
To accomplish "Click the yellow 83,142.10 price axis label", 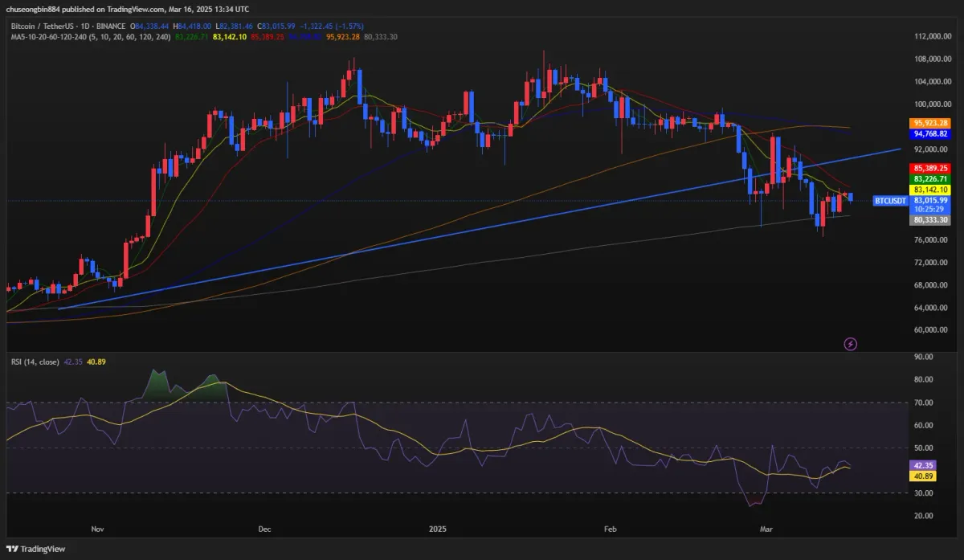I will coord(929,189).
